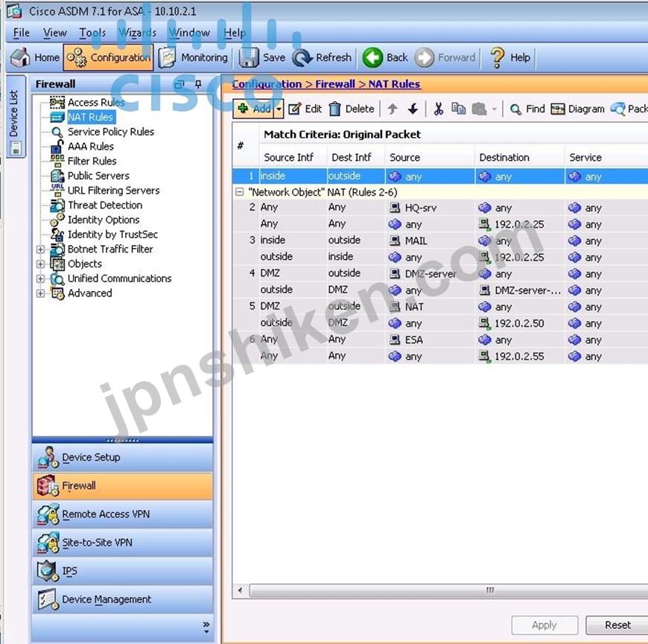Screen dimensions: 648x644
Task: Open the Device List side tab
Action: pyautogui.click(x=16, y=116)
